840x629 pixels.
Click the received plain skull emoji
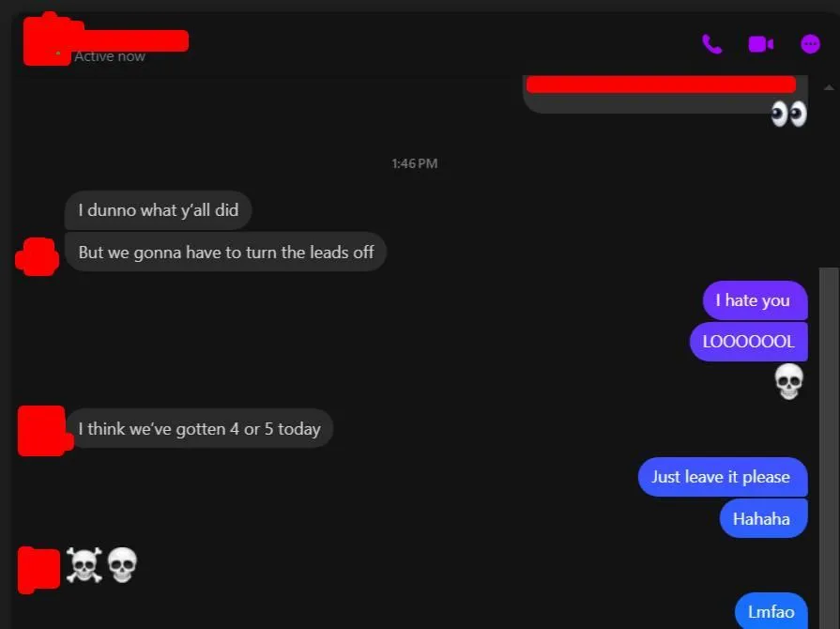coord(123,565)
